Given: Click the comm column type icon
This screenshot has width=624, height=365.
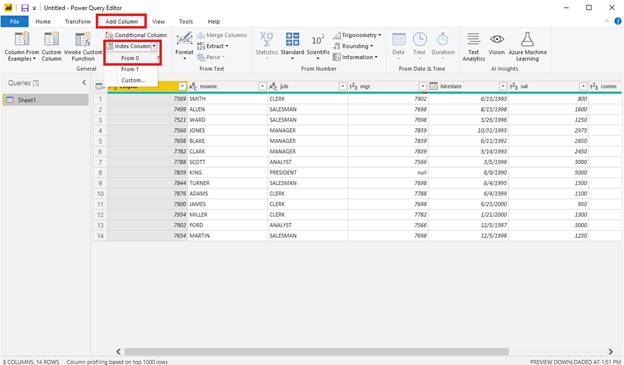Looking at the screenshot, I should (594, 86).
